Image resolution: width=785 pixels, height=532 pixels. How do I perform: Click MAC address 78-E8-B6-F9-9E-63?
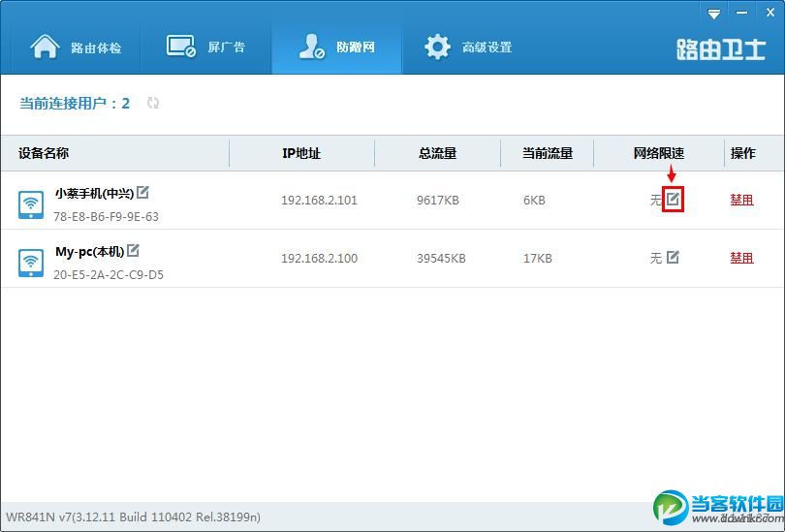coord(107,217)
